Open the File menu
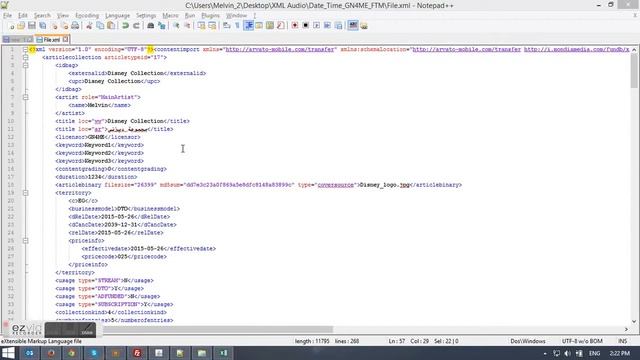The image size is (640, 360). (x=7, y=16)
